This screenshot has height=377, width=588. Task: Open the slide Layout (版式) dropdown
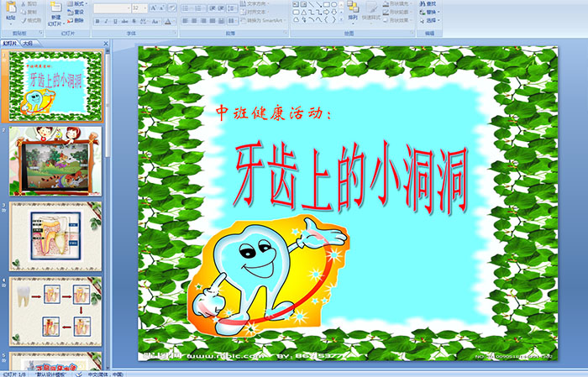pyautogui.click(x=77, y=3)
